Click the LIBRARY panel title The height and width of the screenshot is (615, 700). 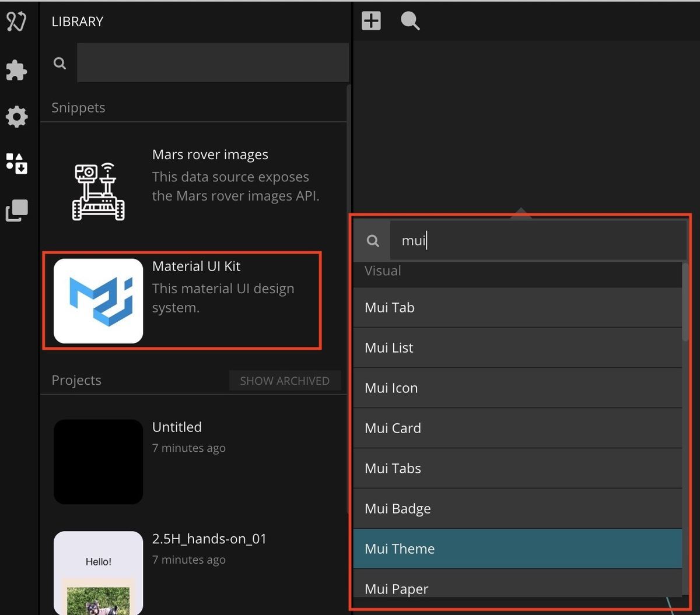(x=77, y=22)
